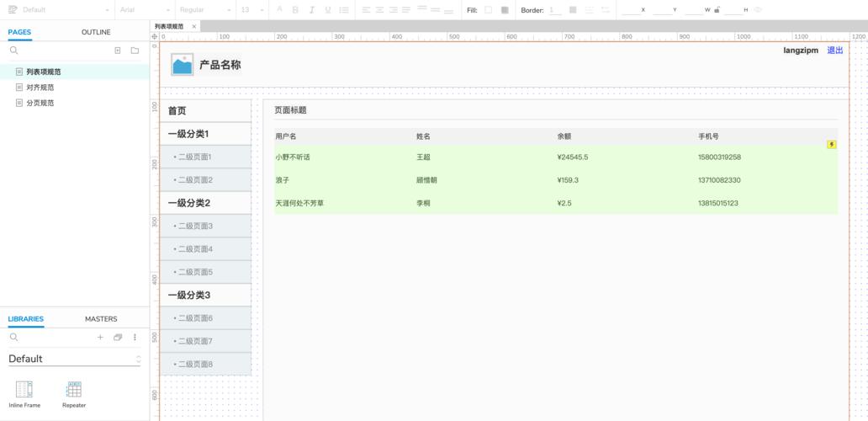Click the search icon in Pages panel
The height and width of the screenshot is (421, 868).
13,51
